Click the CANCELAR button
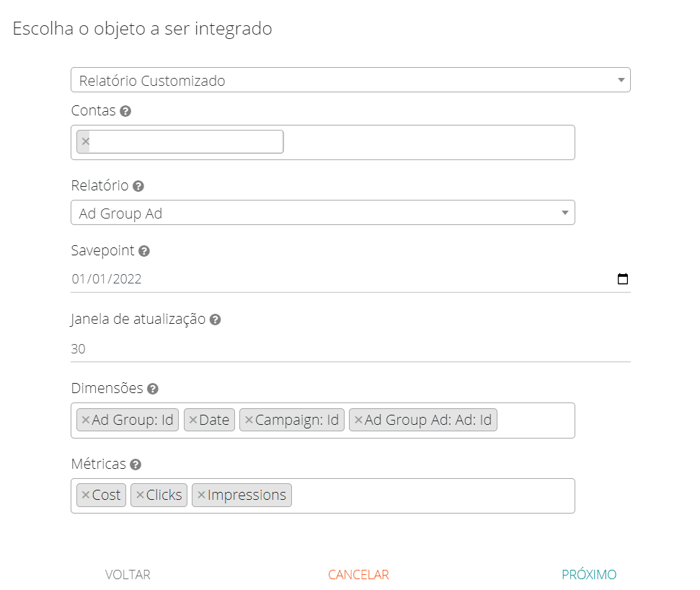The height and width of the screenshot is (590, 700). coord(358,575)
